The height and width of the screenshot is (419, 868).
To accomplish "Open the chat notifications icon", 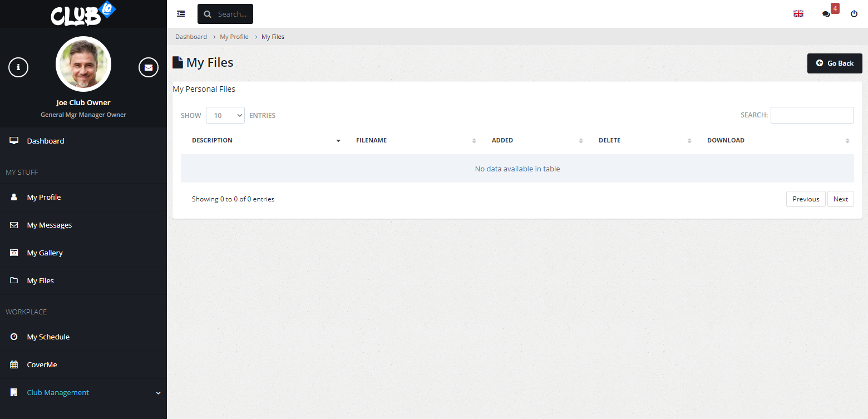I will (x=826, y=14).
